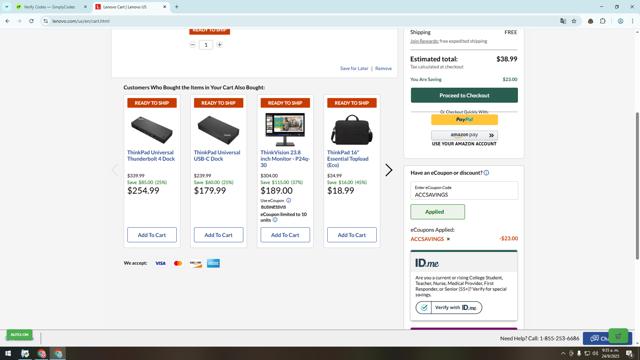Verify with ID.me button
Image resolution: width=640 pixels, height=360 pixels.
449,307
